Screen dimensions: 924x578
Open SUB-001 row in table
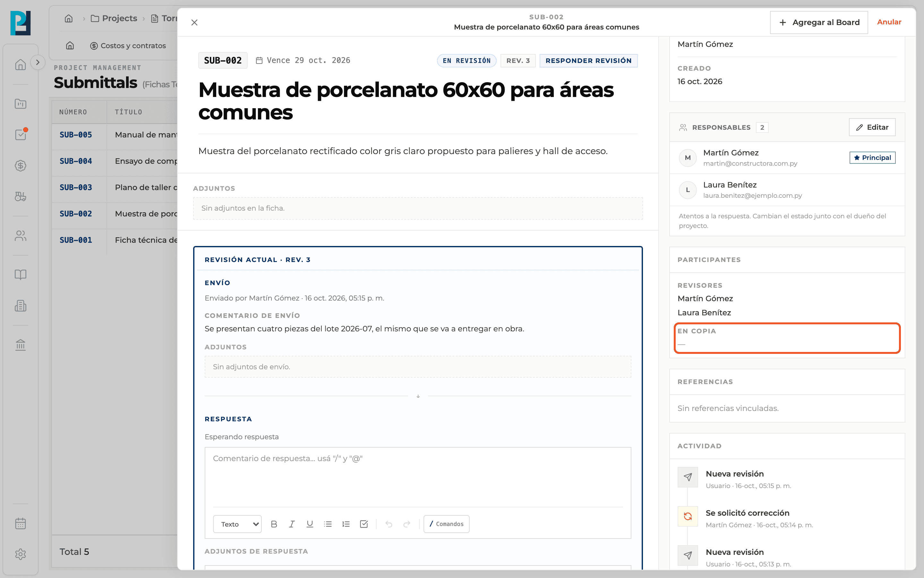click(x=115, y=240)
